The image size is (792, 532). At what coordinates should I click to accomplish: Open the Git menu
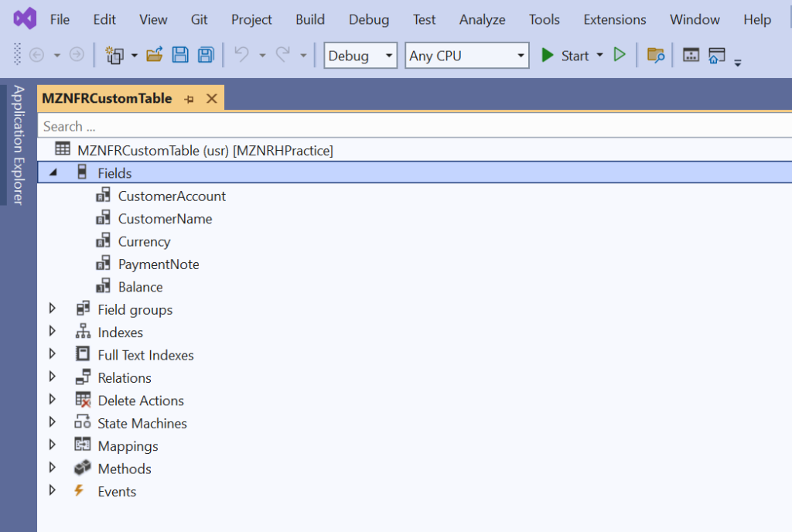point(199,19)
